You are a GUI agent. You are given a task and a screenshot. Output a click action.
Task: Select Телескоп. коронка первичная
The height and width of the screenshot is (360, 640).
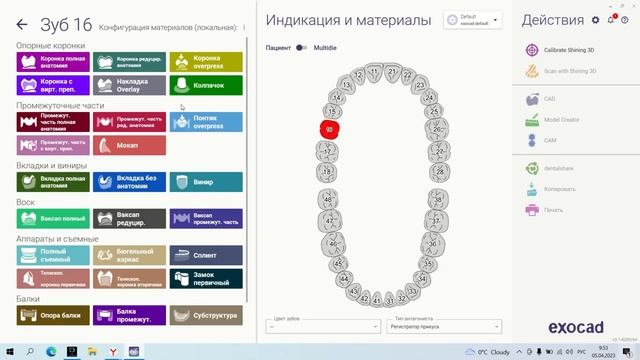click(x=53, y=279)
